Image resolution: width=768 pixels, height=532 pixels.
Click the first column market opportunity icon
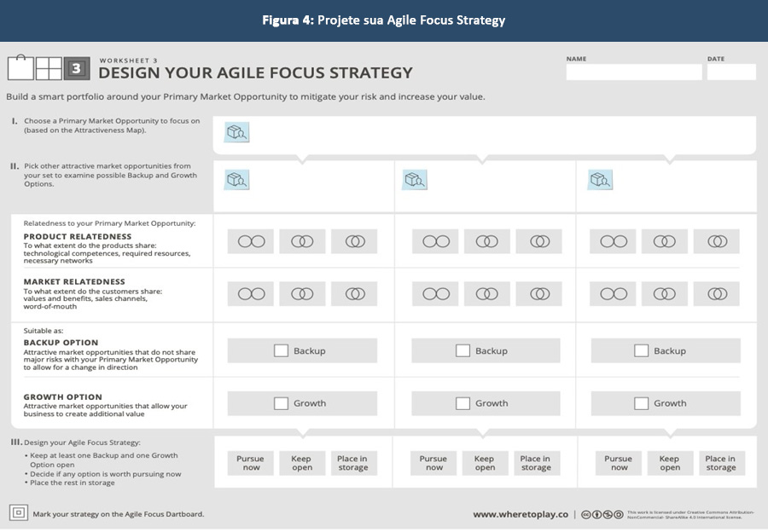tap(236, 179)
